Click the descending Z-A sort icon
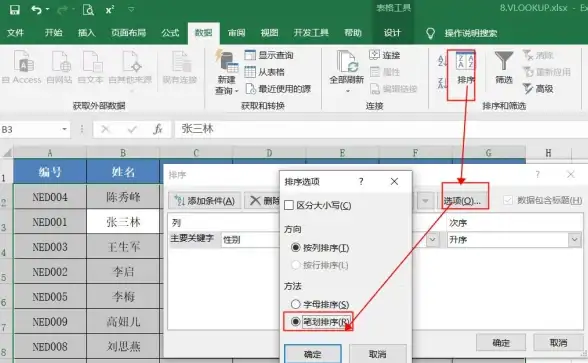588x363 pixels. click(x=442, y=83)
